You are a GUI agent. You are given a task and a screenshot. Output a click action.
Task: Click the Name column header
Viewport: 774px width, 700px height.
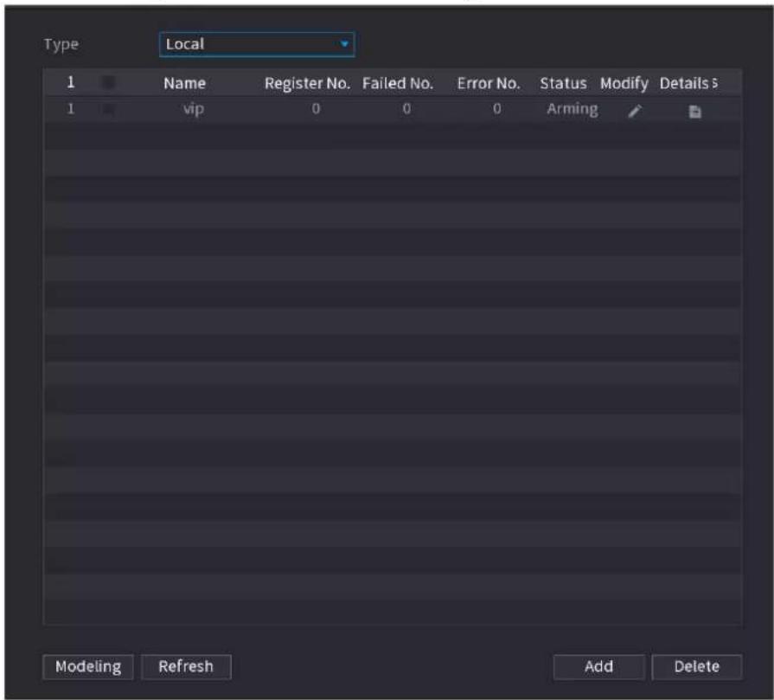pos(184,83)
